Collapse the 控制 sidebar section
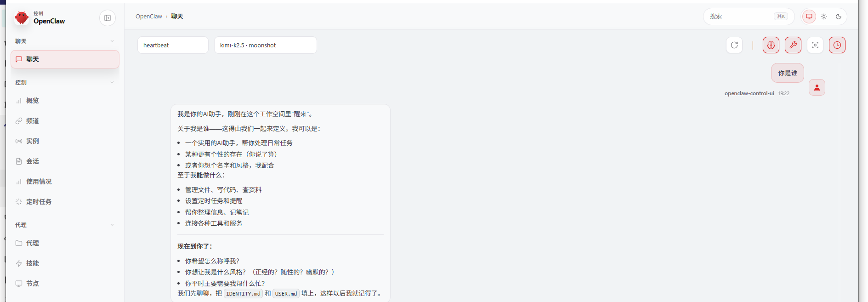868x302 pixels. point(112,83)
